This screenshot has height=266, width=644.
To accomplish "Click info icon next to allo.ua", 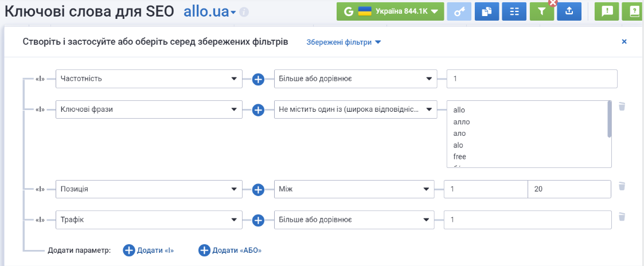I will point(244,12).
